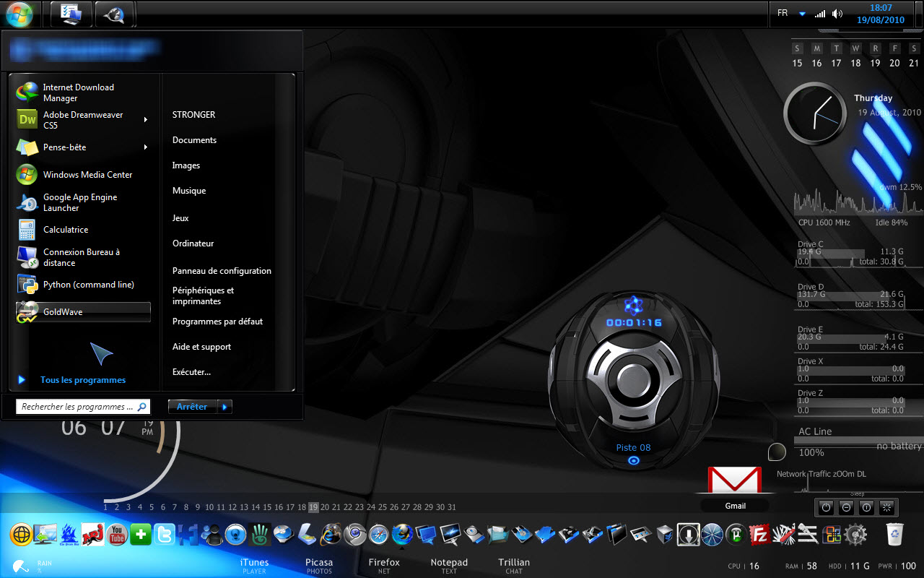924x578 pixels.
Task: Open the Swiss army knife dock icon
Action: click(783, 535)
